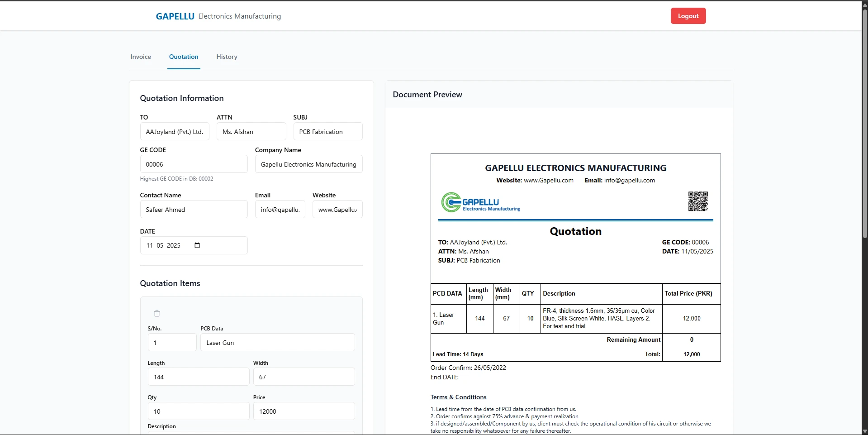Delete quotation item with trash icon

click(x=157, y=313)
